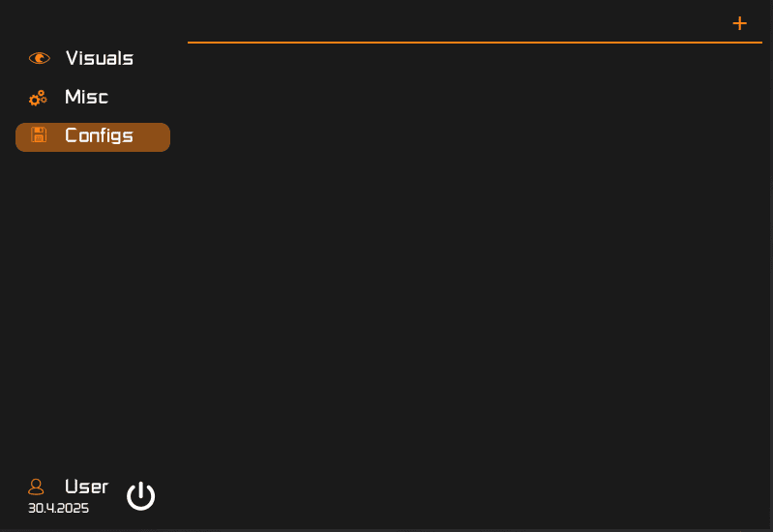Open the Visuals tab label

click(99, 58)
